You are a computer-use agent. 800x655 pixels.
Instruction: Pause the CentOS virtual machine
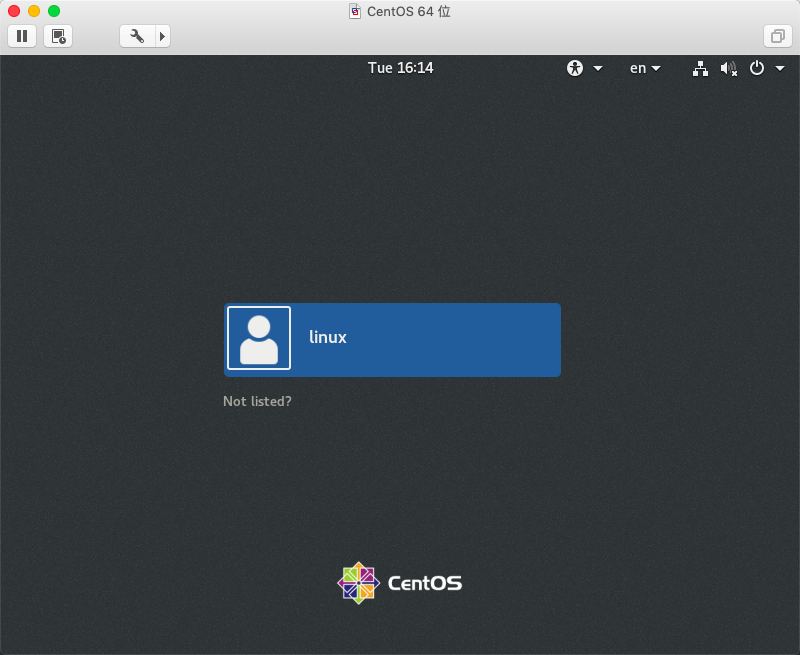(x=22, y=36)
